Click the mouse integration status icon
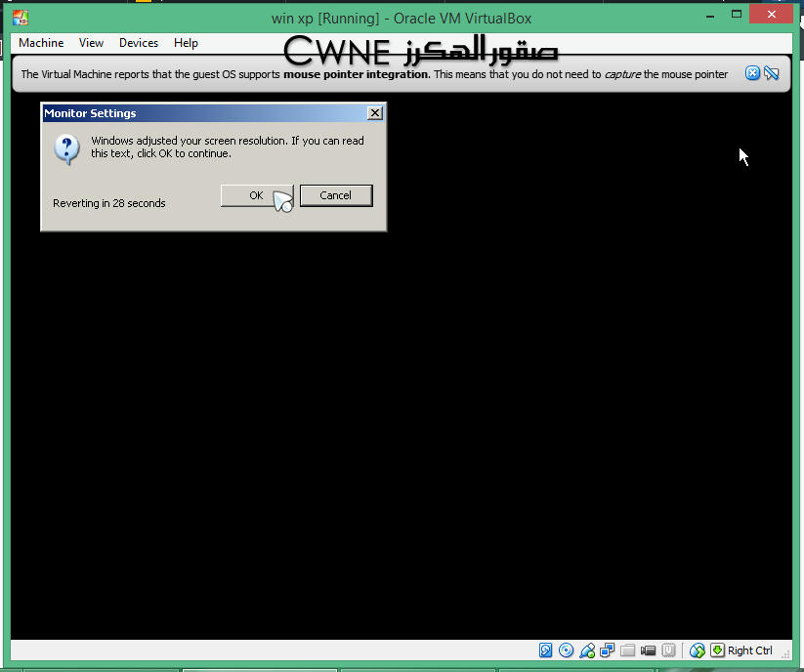The image size is (804, 672). tap(698, 650)
